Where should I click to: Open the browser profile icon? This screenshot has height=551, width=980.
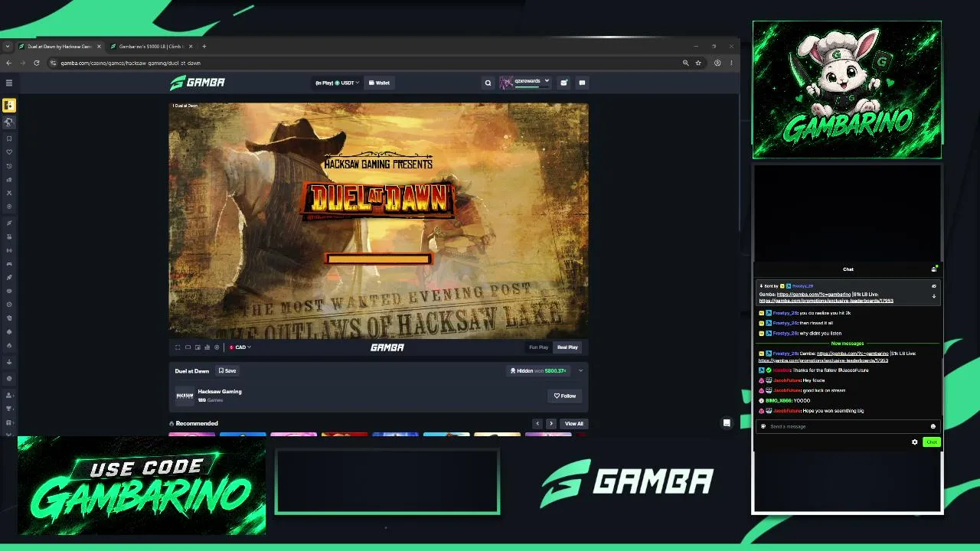(x=717, y=63)
